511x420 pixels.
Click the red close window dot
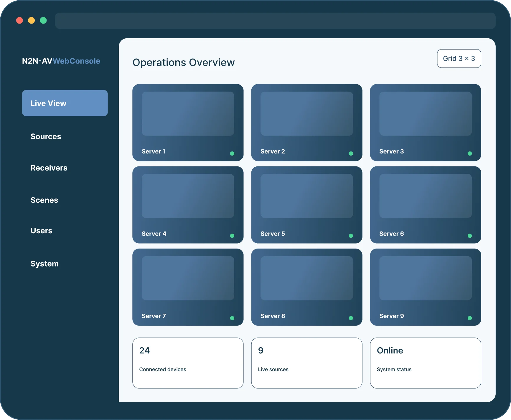[19, 20]
